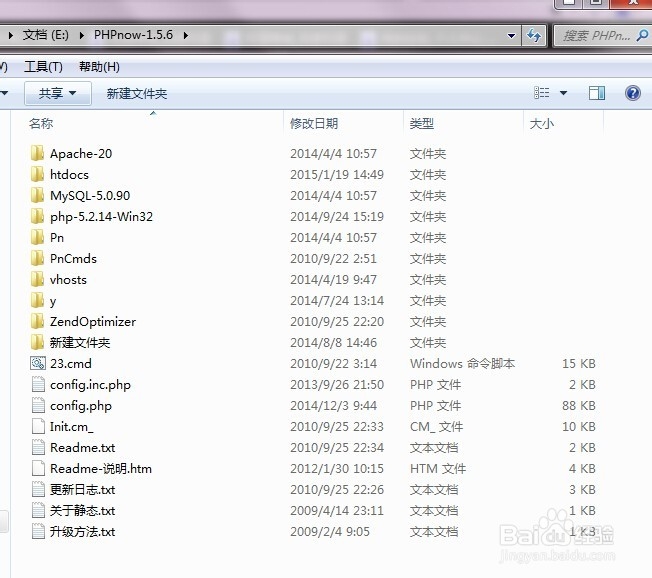652x578 pixels.
Task: Open the 共享 dropdown button
Action: 57,93
